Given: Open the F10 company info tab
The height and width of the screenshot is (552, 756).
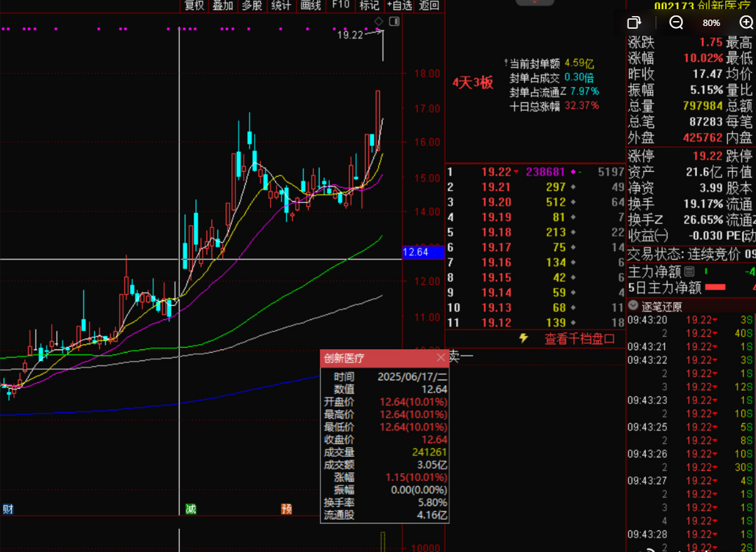Looking at the screenshot, I should [340, 6].
